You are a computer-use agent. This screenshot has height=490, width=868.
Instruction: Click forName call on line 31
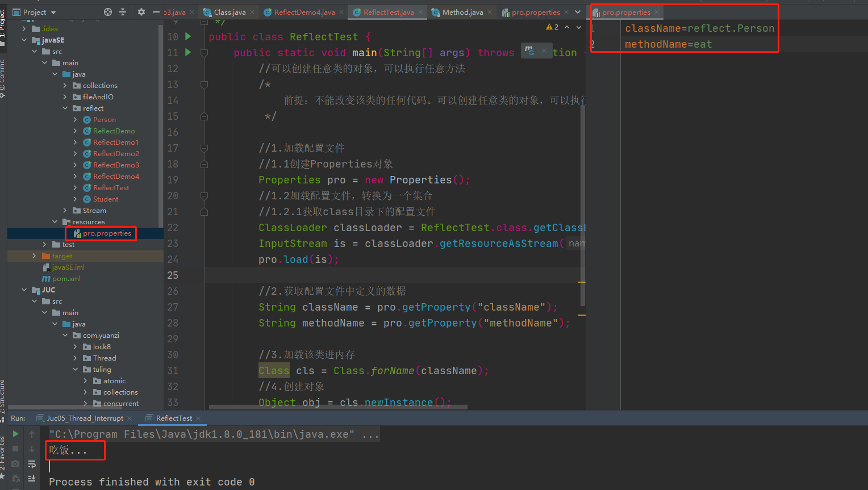pos(393,370)
